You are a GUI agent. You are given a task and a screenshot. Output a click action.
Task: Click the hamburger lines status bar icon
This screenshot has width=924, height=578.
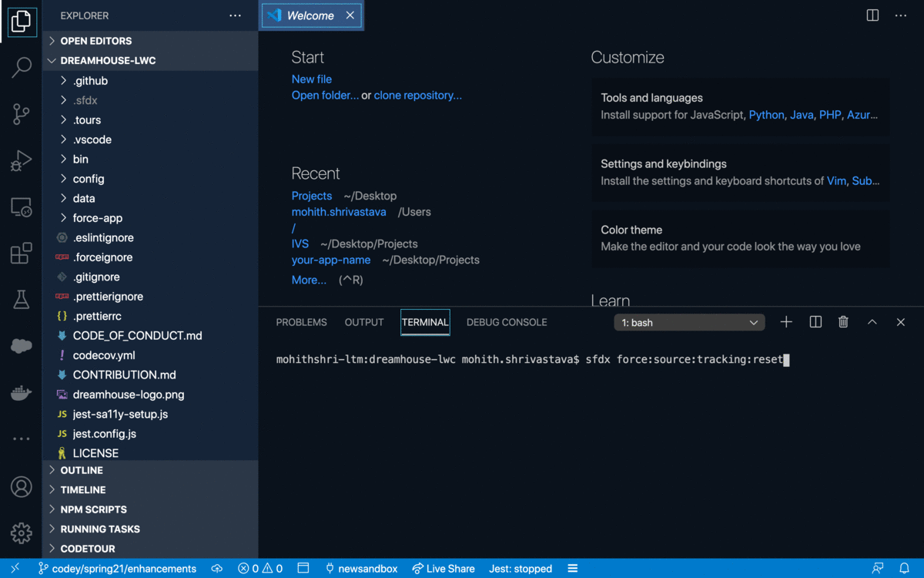click(x=573, y=569)
